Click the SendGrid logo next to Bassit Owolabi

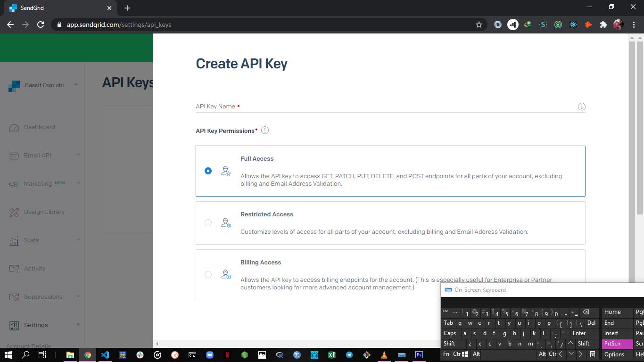14,85
